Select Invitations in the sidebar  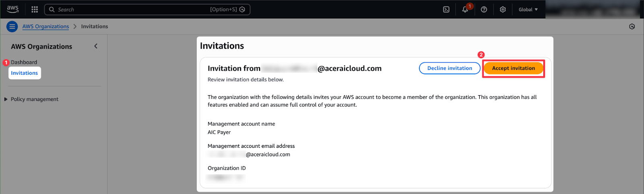click(x=25, y=73)
